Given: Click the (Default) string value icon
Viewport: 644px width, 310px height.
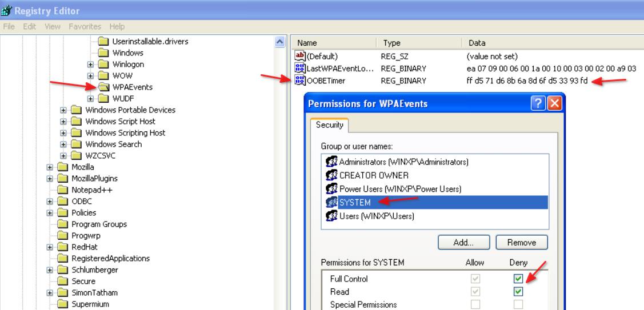Looking at the screenshot, I should click(x=300, y=57).
